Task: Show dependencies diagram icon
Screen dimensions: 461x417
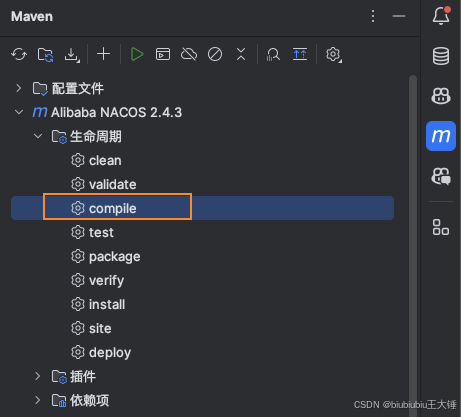Action: [x=300, y=54]
